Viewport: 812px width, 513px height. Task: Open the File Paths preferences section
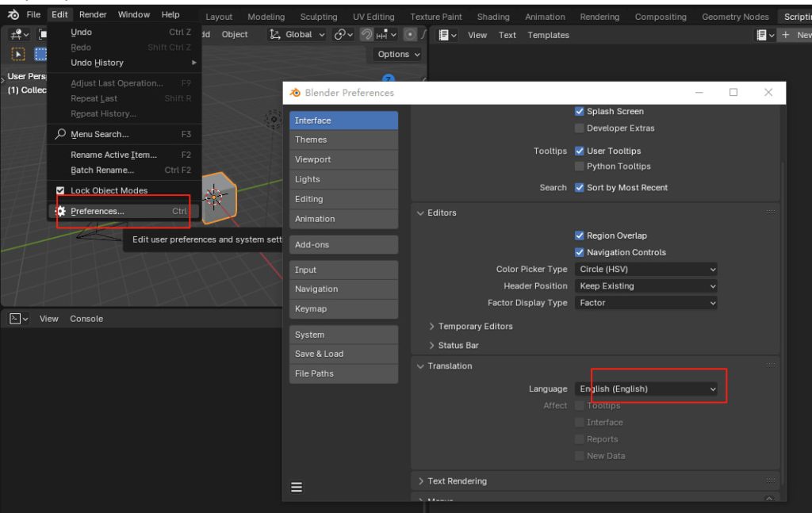[343, 373]
